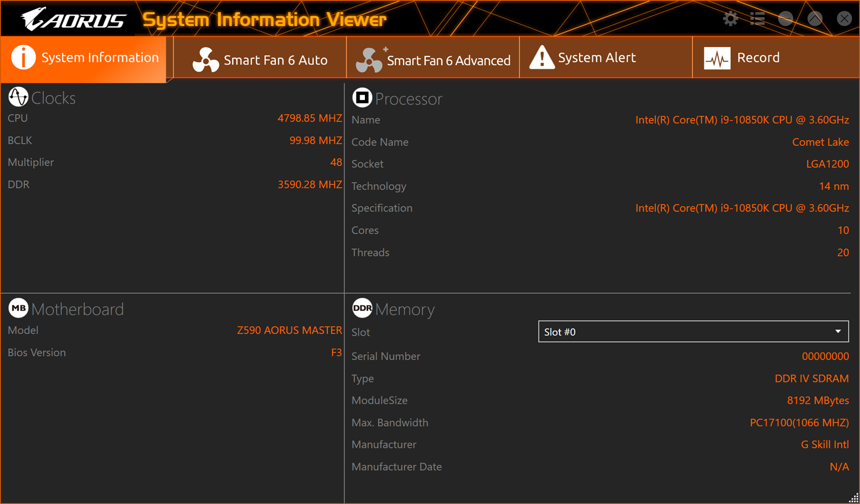Open the Smart Fan 6 Advanced tab

click(x=433, y=57)
